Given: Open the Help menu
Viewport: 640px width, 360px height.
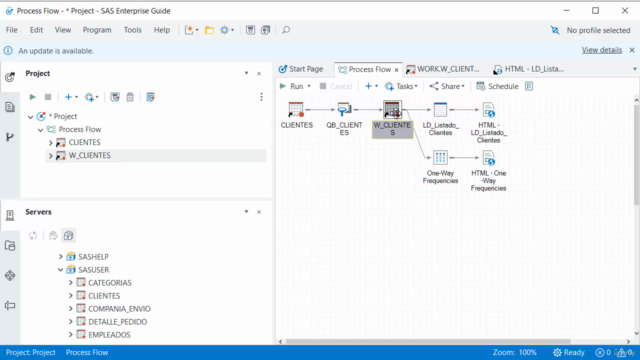Looking at the screenshot, I should (162, 30).
